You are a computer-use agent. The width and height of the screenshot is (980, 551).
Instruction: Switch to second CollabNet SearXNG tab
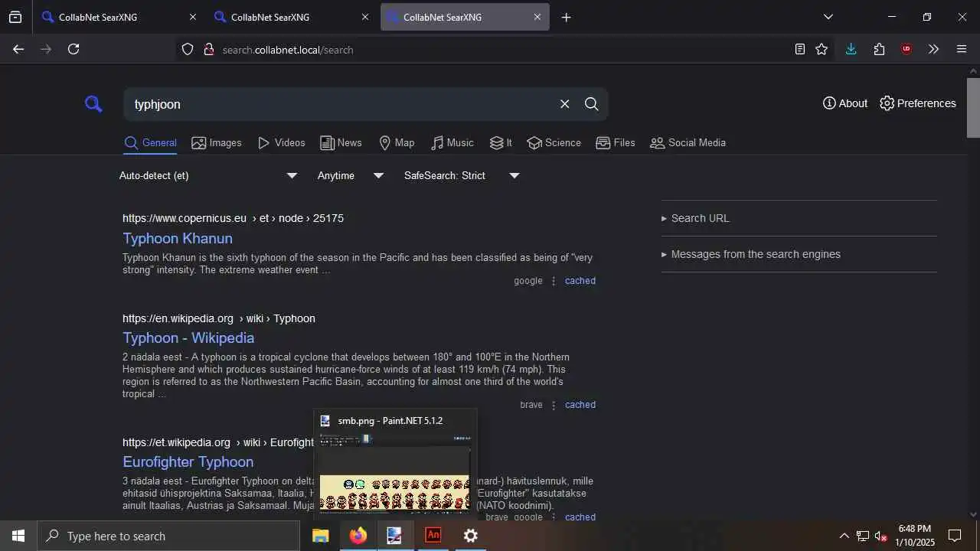pos(291,17)
